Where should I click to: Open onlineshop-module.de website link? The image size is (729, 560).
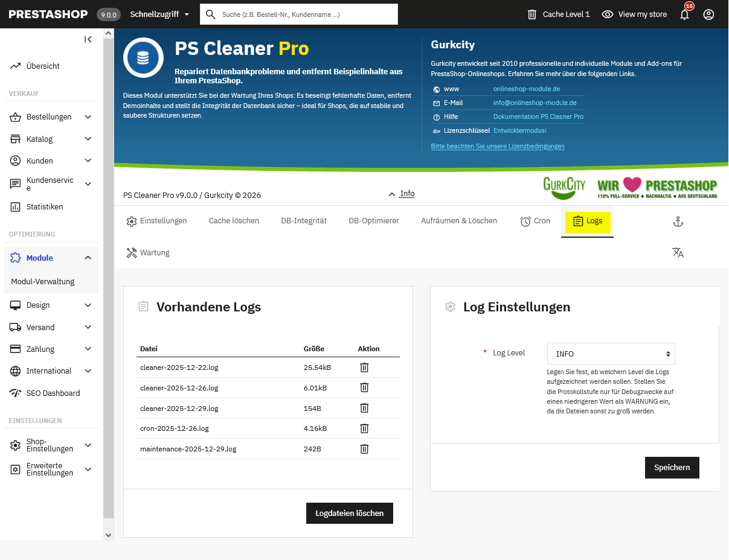tap(527, 89)
